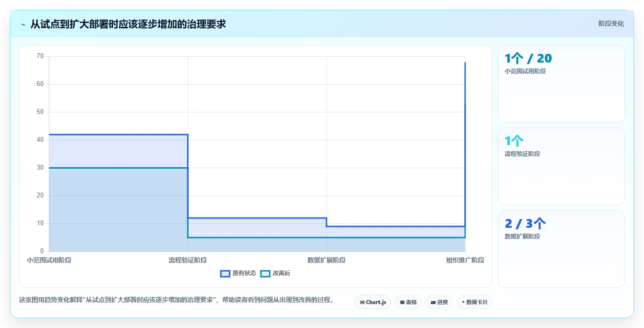
Task: Click the 阶段变化 label in header
Action: point(611,23)
